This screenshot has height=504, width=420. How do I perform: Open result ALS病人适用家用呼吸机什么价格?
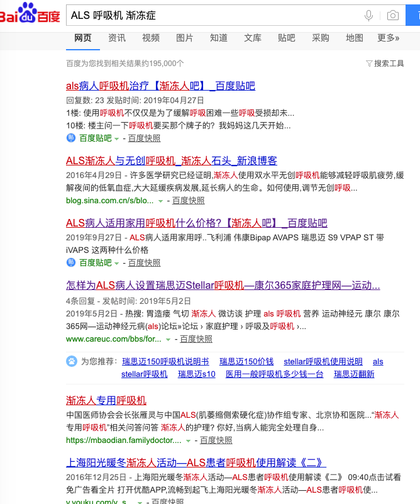[197, 223]
